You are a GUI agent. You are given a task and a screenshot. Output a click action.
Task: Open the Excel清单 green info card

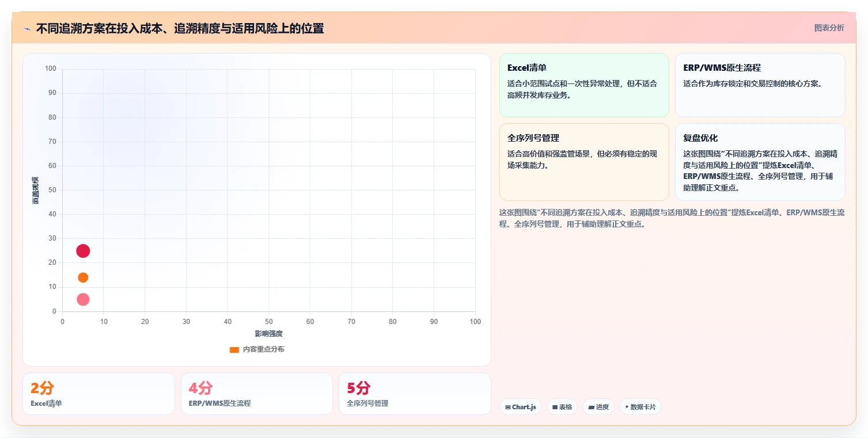584,85
